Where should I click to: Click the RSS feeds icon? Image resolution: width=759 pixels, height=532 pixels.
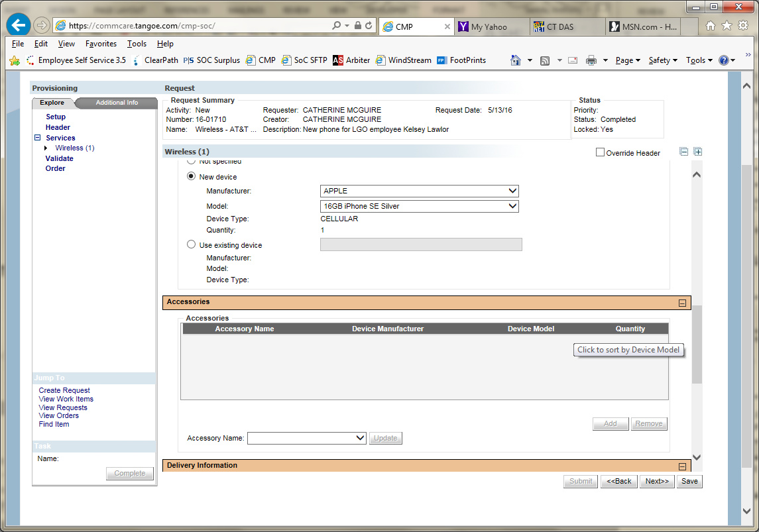pyautogui.click(x=545, y=60)
